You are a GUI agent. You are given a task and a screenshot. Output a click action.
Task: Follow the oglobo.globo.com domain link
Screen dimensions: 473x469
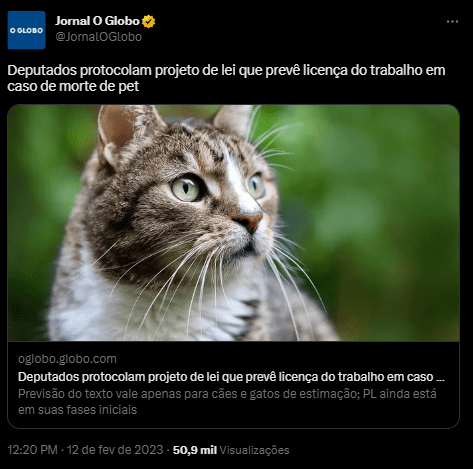67,359
